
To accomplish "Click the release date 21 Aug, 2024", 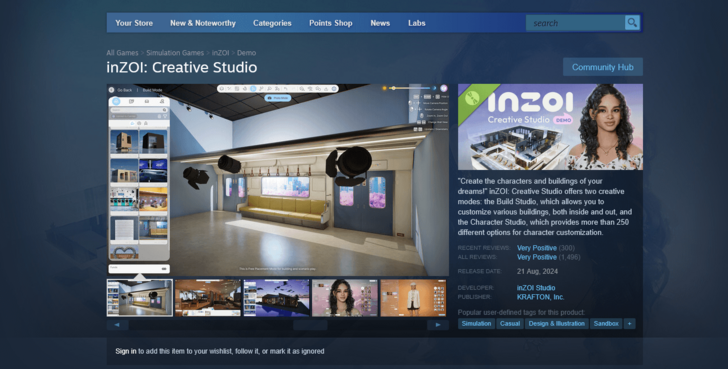I will 538,272.
